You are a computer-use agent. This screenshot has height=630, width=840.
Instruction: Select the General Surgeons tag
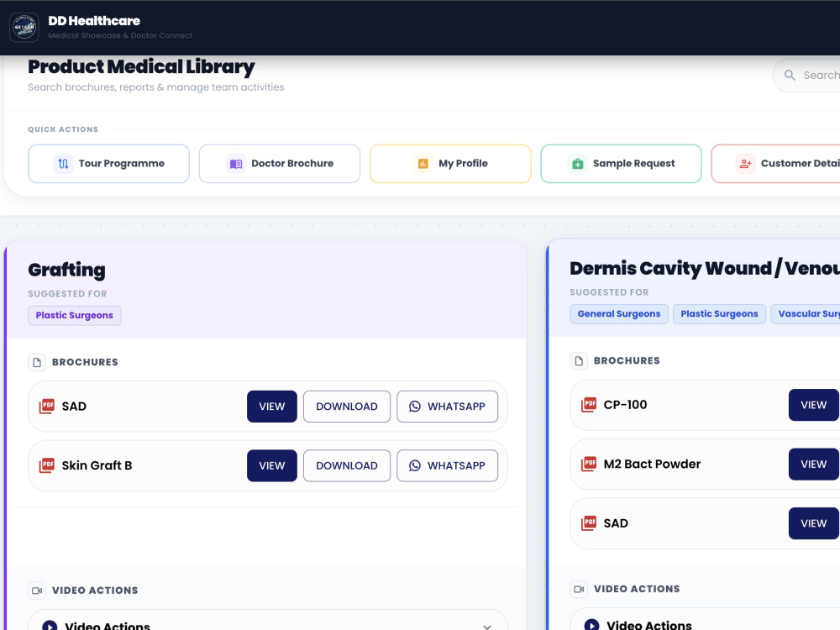coord(619,314)
